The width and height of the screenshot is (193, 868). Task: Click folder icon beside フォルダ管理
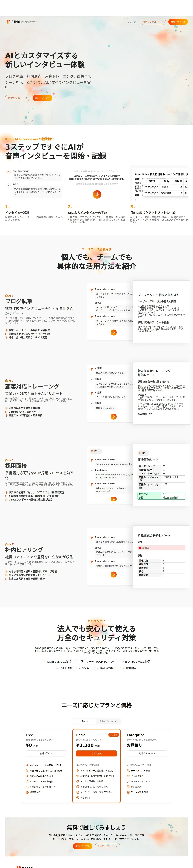point(128,776)
